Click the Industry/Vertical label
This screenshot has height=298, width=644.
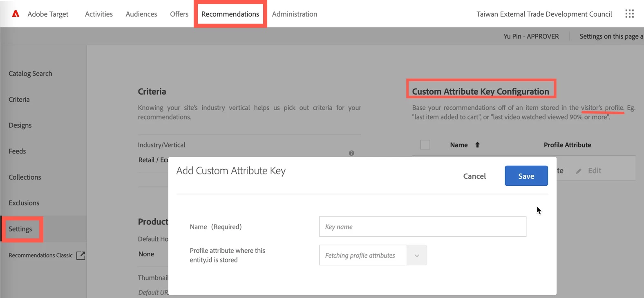tap(161, 145)
